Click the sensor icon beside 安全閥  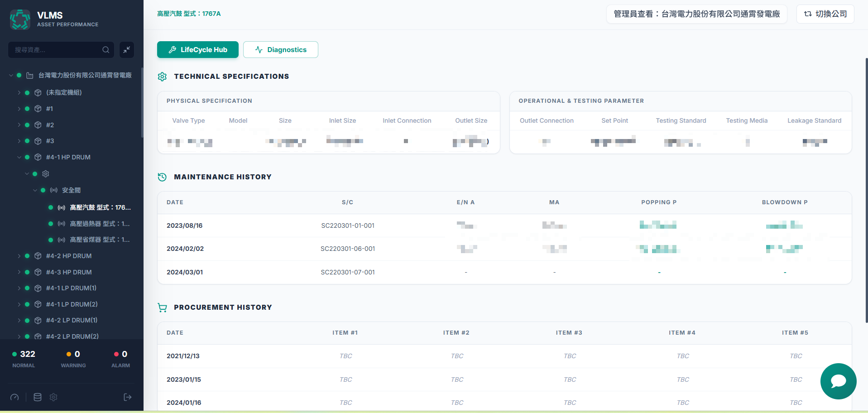click(54, 190)
